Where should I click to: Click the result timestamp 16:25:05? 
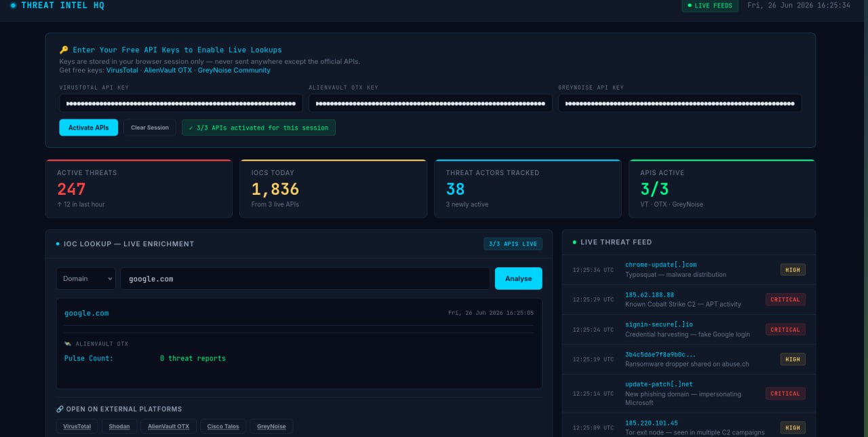tap(491, 313)
